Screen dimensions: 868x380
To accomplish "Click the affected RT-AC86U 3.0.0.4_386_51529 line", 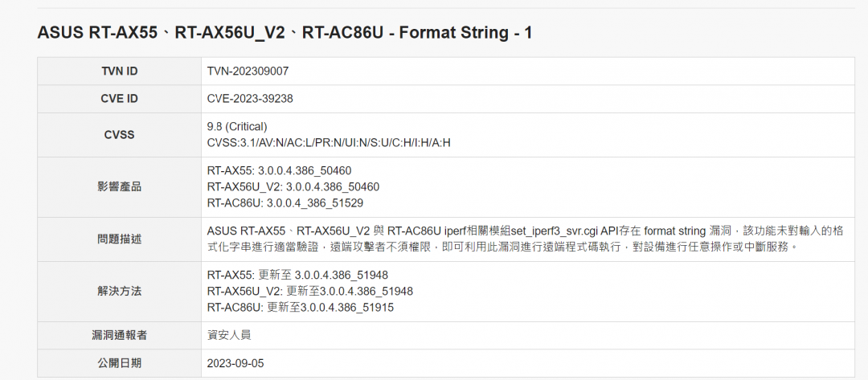I will click(x=285, y=202).
